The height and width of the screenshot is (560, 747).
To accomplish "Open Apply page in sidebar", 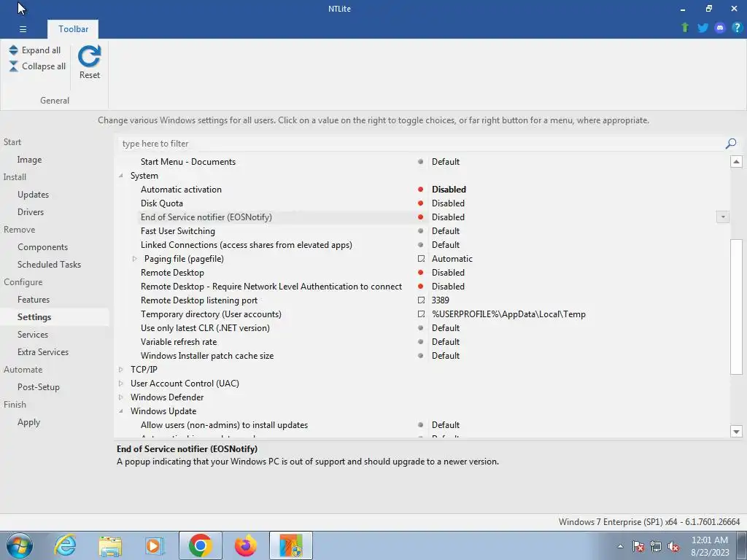I will tap(28, 422).
